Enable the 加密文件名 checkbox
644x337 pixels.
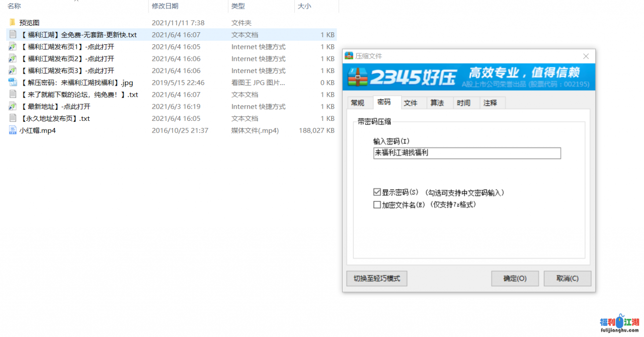pos(377,204)
